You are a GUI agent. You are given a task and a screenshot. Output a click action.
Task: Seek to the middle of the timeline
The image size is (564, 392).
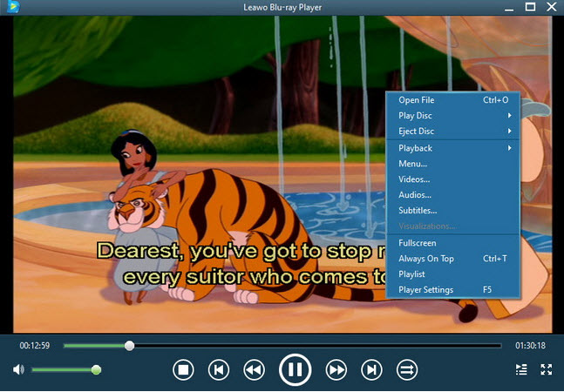point(282,346)
